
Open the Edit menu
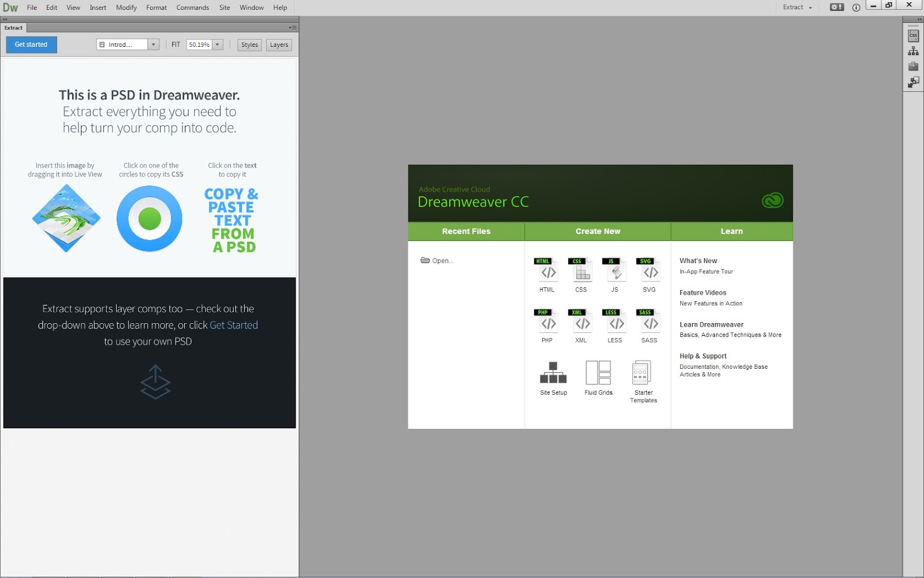tap(51, 8)
